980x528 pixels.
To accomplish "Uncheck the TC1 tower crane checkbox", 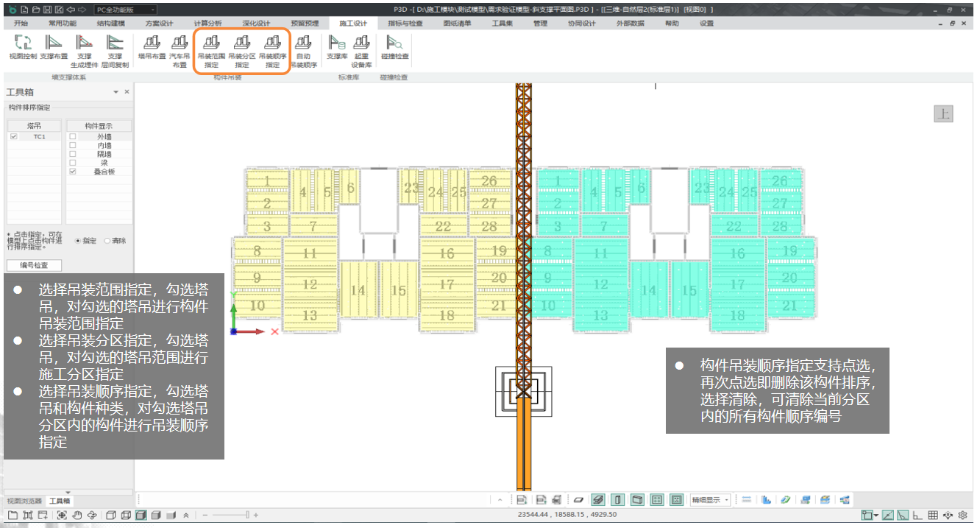I will coord(13,137).
